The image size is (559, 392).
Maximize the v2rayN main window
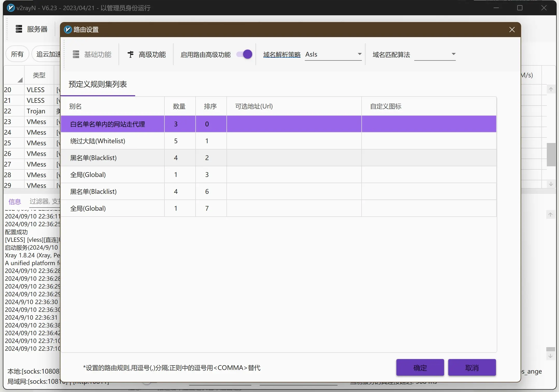520,8
